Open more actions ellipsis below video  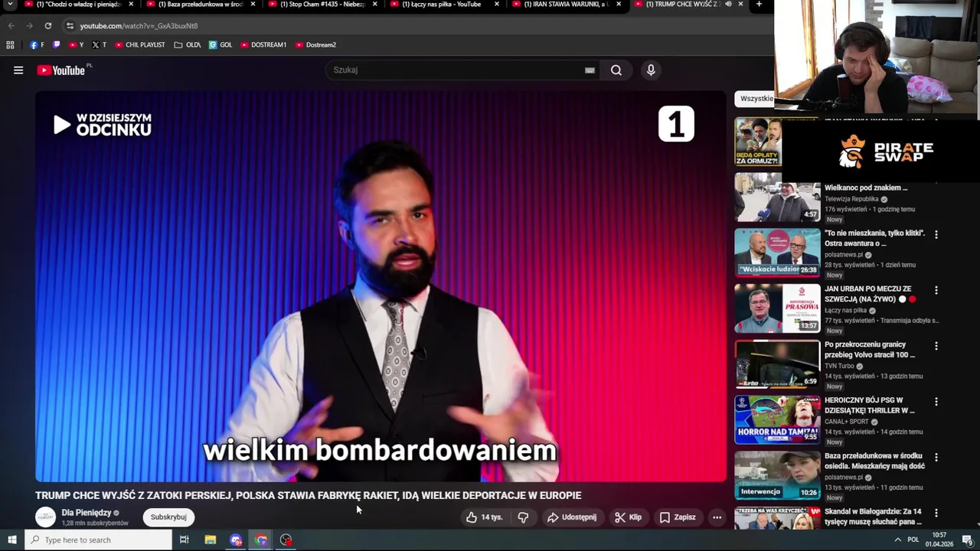(717, 517)
